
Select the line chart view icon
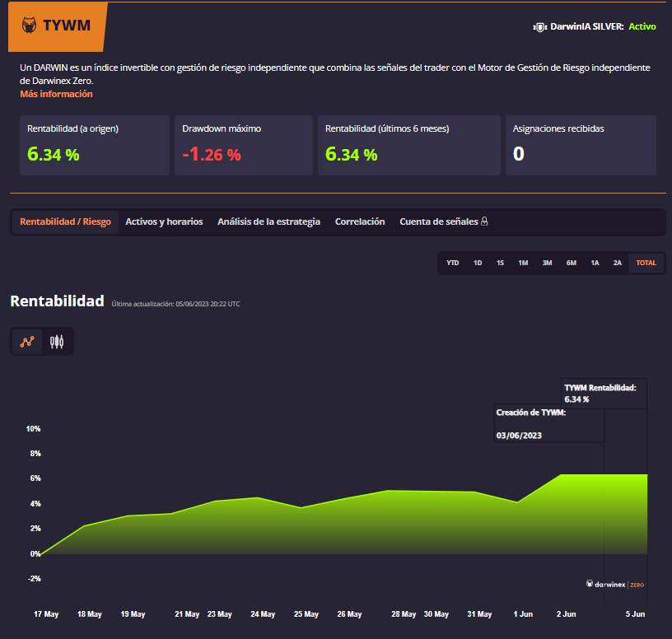point(27,342)
